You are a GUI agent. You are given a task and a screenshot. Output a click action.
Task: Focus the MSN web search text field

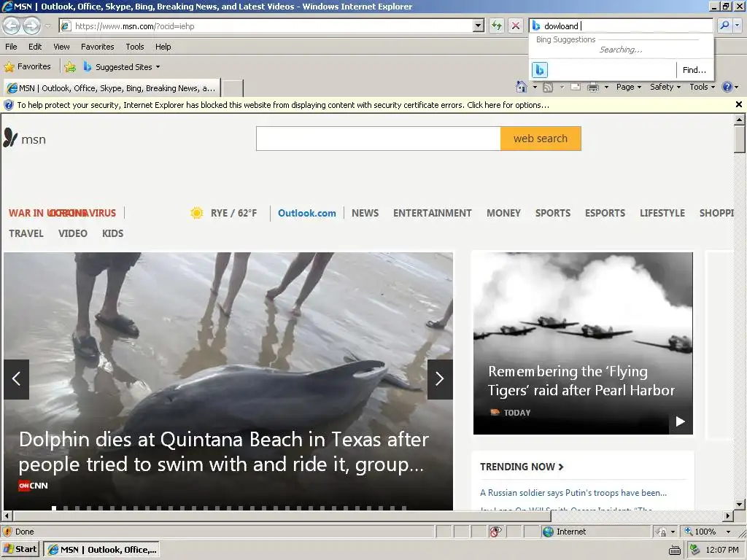[379, 139]
